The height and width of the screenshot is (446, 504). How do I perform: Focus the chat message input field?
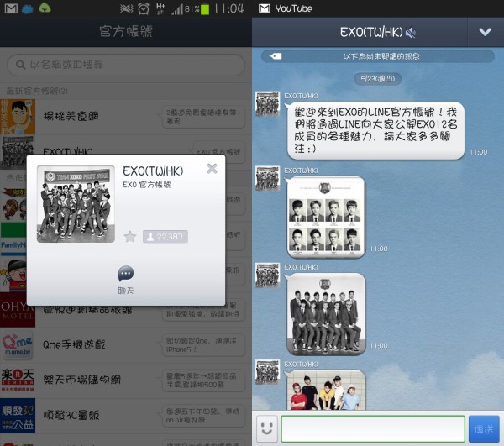[x=373, y=429]
